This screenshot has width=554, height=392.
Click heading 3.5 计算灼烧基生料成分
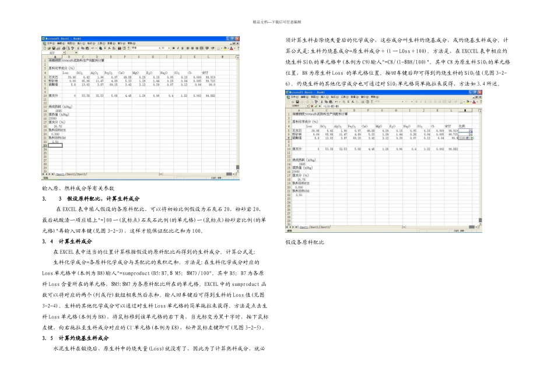coord(75,338)
